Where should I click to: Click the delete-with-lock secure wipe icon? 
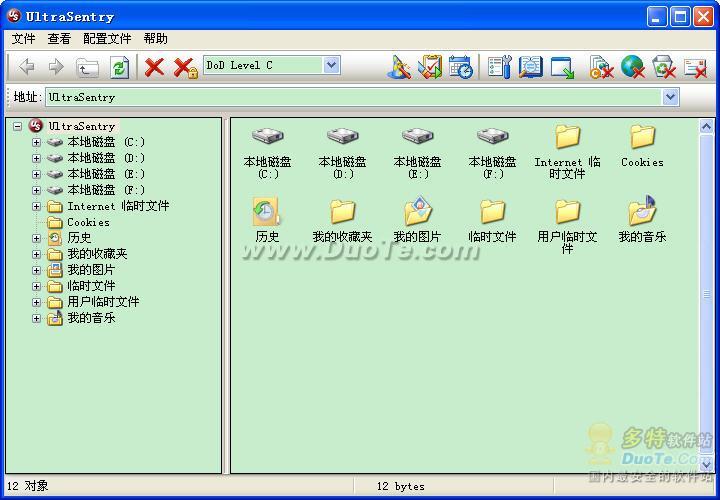(185, 67)
